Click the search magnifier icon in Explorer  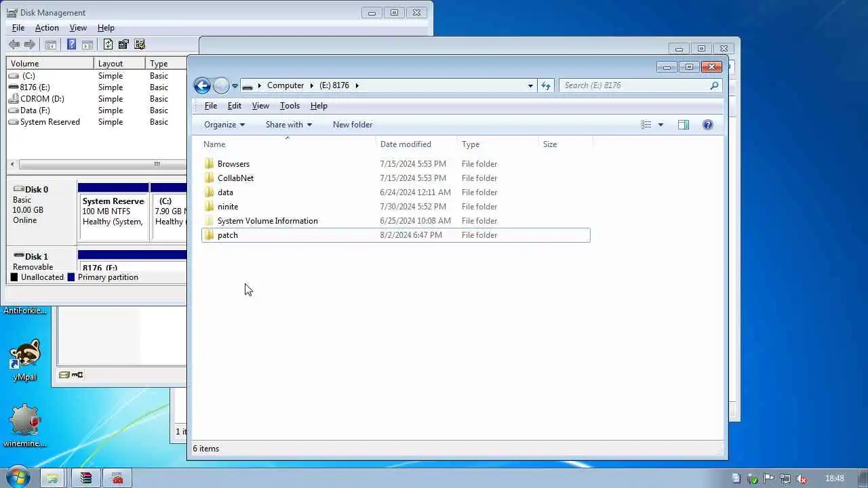pyautogui.click(x=714, y=85)
